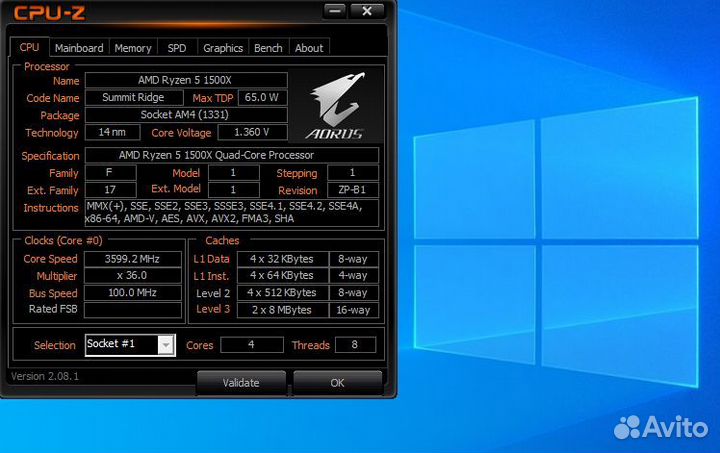This screenshot has height=453, width=720.
Task: Go to the Graphics tab
Action: [223, 48]
